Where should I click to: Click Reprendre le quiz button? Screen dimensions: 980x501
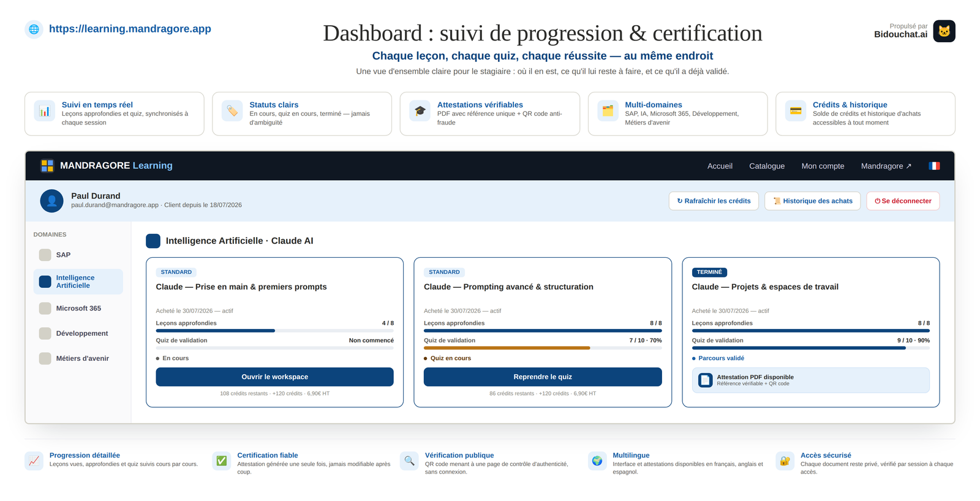543,377
